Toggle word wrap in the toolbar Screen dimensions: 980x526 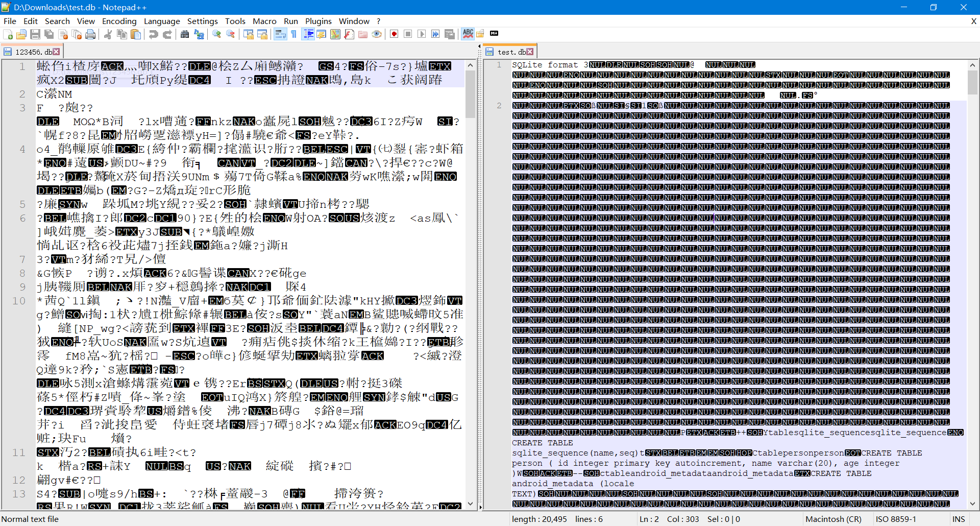pyautogui.click(x=280, y=34)
